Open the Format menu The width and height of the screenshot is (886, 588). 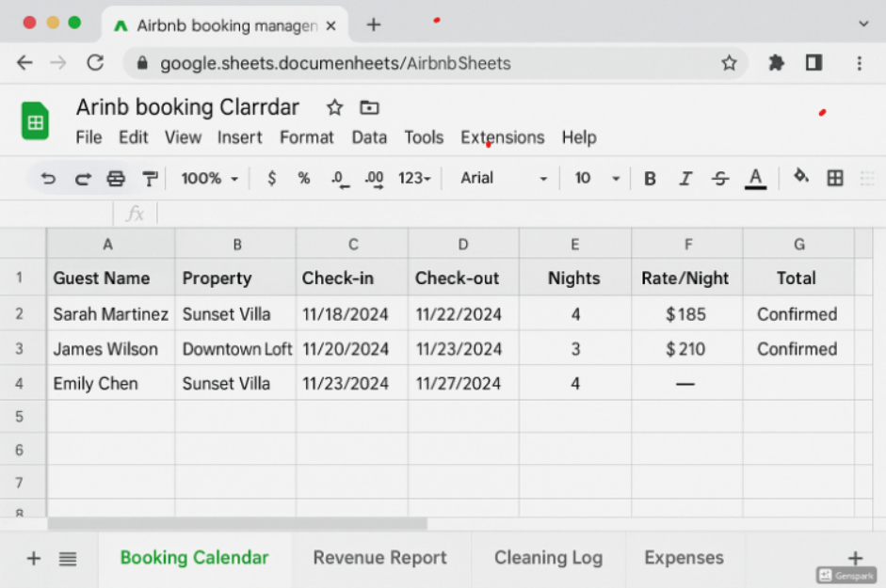307,137
